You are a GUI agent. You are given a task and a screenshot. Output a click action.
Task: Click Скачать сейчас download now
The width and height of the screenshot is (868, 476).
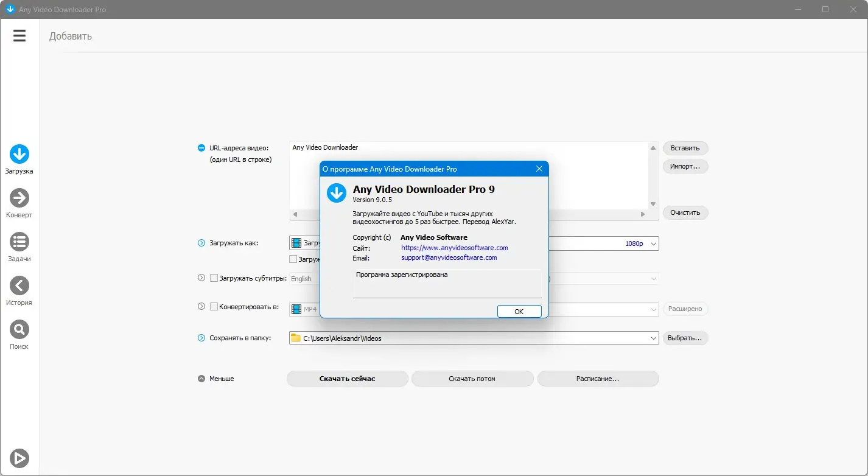tap(348, 379)
